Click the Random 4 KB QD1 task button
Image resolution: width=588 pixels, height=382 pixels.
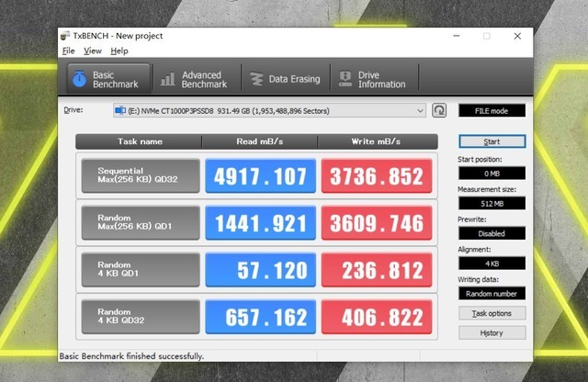pos(141,270)
